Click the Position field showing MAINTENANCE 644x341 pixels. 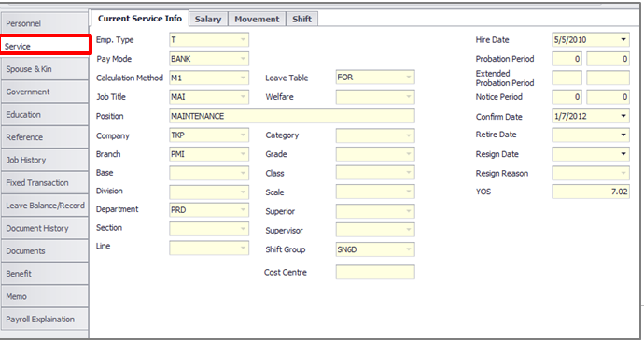(292, 116)
